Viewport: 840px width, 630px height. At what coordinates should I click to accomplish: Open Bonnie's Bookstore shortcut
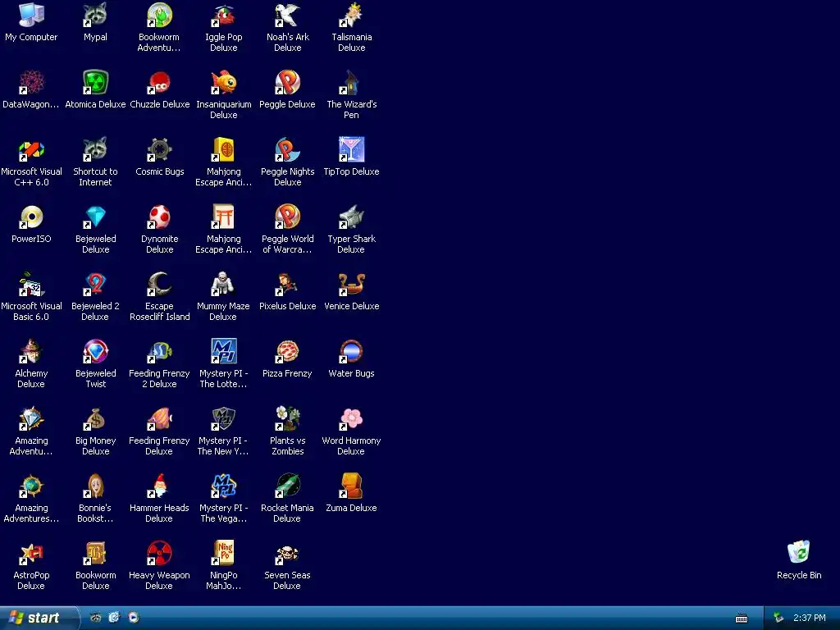pos(95,486)
